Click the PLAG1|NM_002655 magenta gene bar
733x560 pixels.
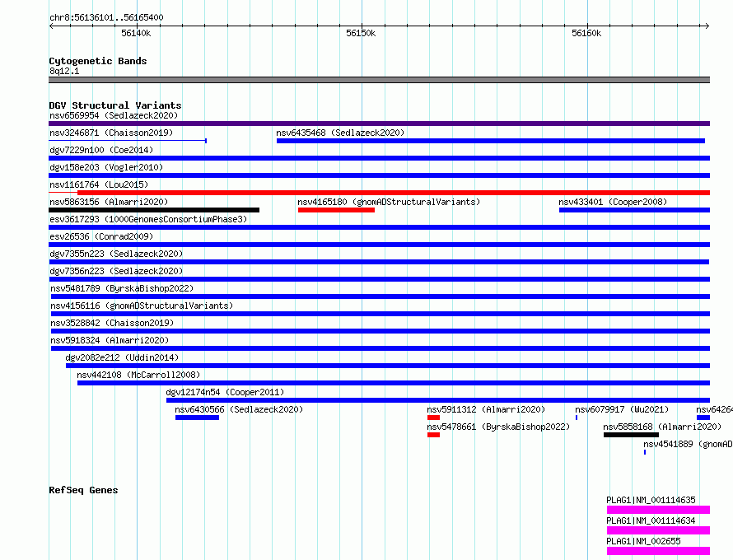pyautogui.click(x=658, y=551)
